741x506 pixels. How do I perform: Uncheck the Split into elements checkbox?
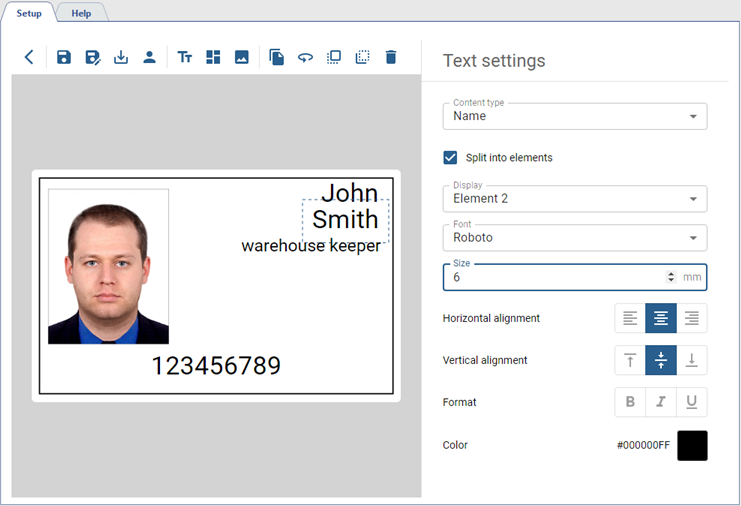click(451, 158)
